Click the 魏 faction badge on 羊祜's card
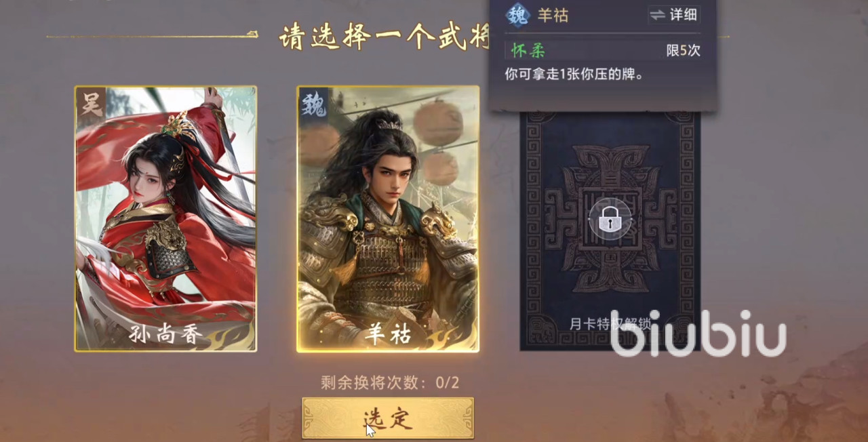868x442 pixels. click(x=313, y=103)
